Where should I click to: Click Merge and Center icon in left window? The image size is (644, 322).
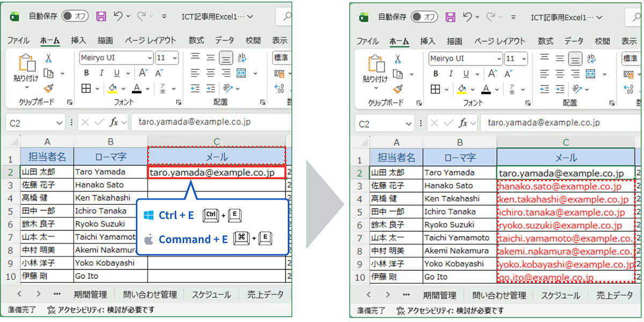pyautogui.click(x=241, y=73)
